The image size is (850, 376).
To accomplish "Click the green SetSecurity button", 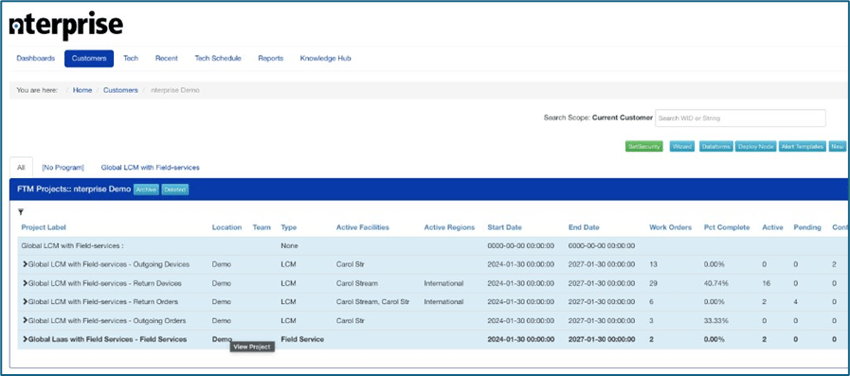I will tap(644, 146).
